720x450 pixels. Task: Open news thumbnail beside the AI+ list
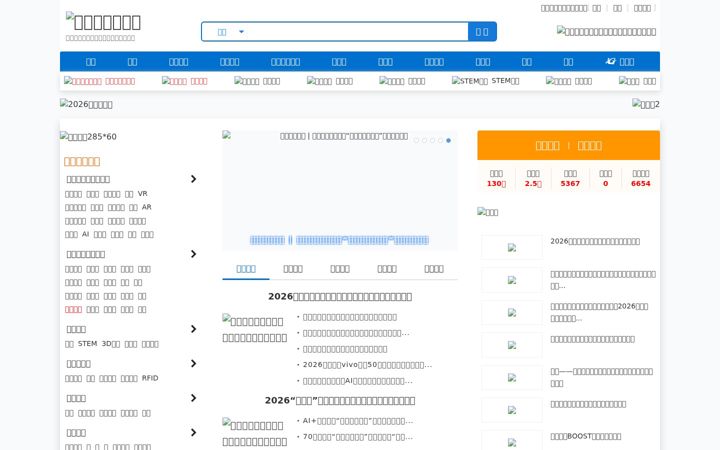(255, 433)
